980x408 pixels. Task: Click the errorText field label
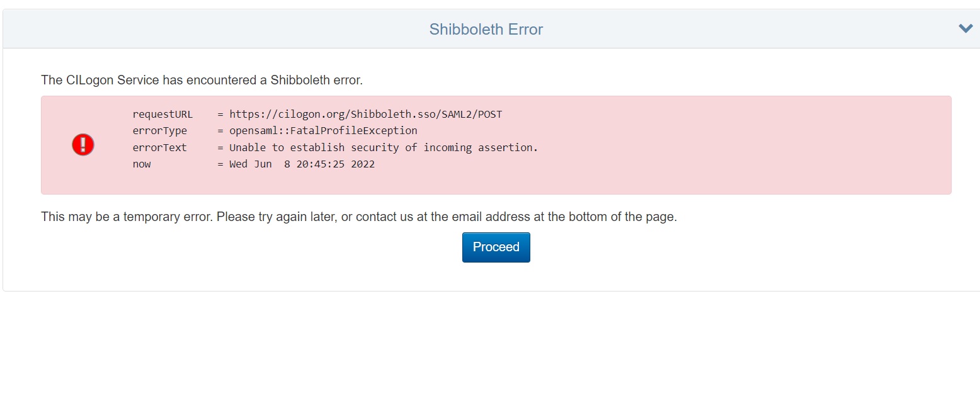click(159, 148)
